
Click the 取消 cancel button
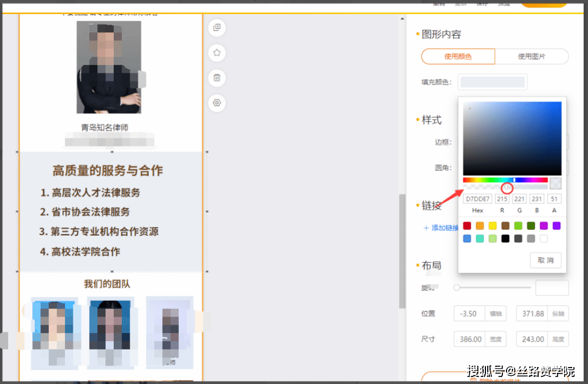point(546,260)
